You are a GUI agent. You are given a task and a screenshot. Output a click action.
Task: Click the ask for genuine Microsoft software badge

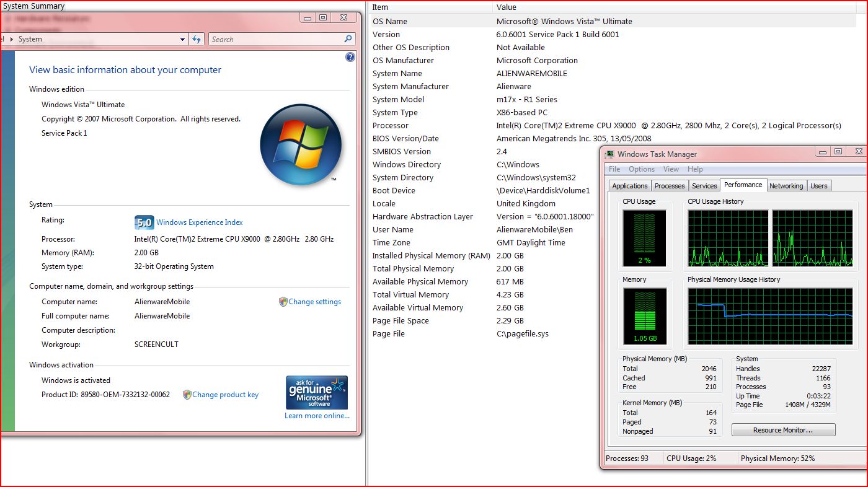[x=317, y=392]
